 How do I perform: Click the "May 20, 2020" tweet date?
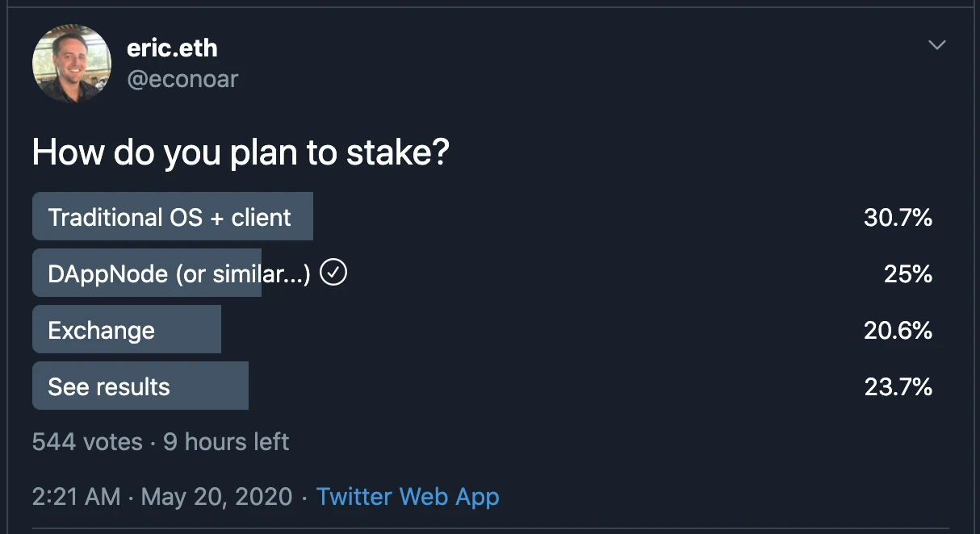tap(216, 496)
